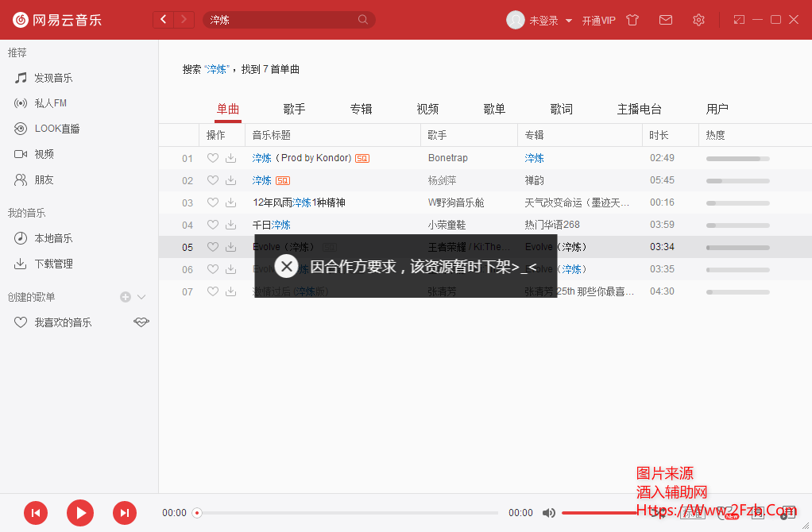Open the messages envelope icon
This screenshot has height=532, width=812.
point(666,20)
